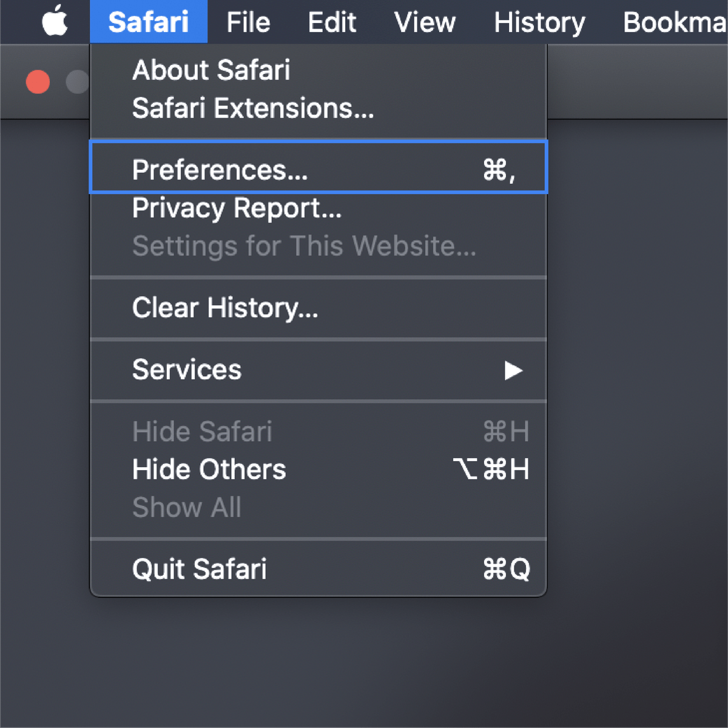Select About Safari
Image resolution: width=728 pixels, height=728 pixels.
tap(211, 70)
